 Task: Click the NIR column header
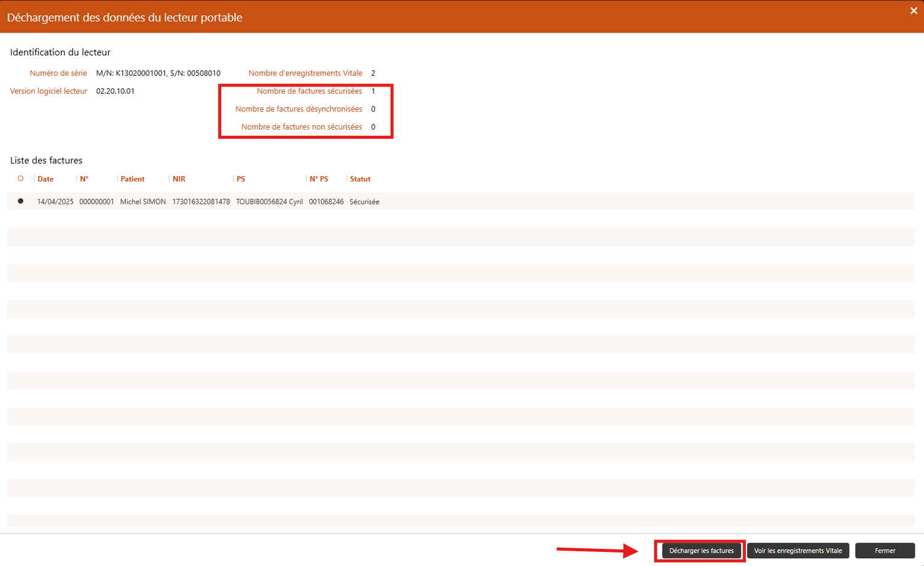pos(179,179)
